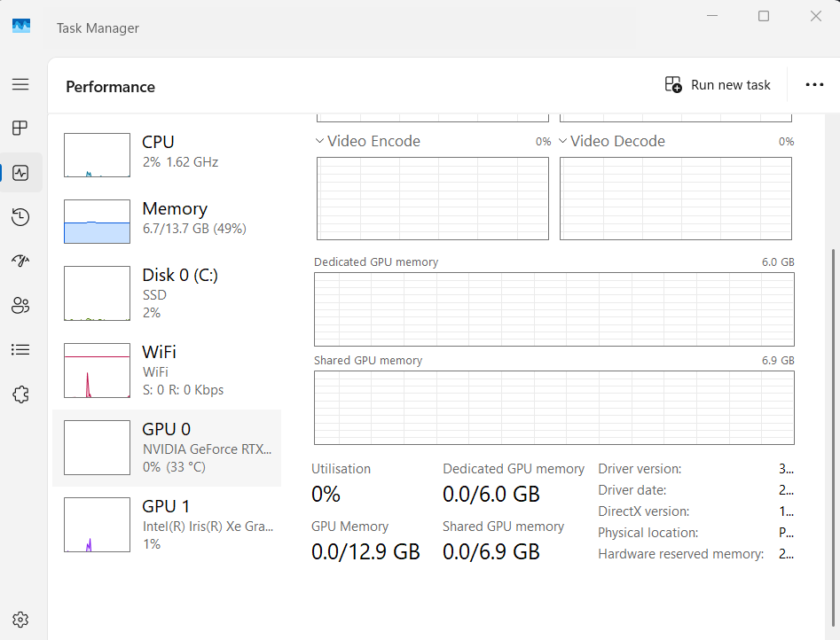Open the Users page icon
840x640 pixels.
click(x=20, y=305)
